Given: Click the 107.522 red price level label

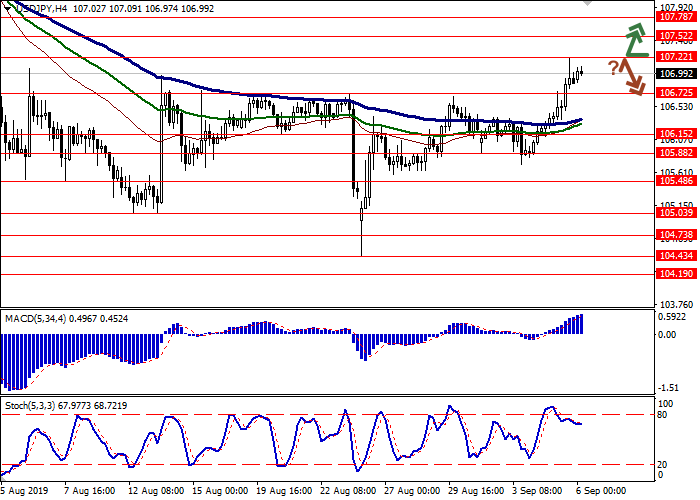Looking at the screenshot, I should [x=676, y=35].
